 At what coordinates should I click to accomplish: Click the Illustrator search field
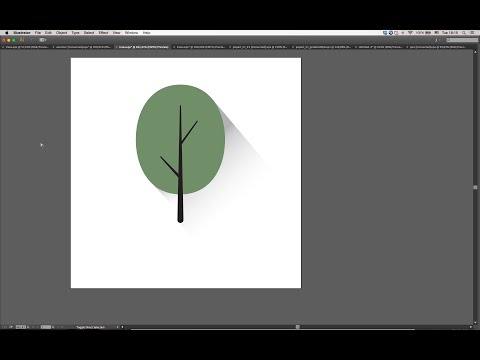[462, 40]
